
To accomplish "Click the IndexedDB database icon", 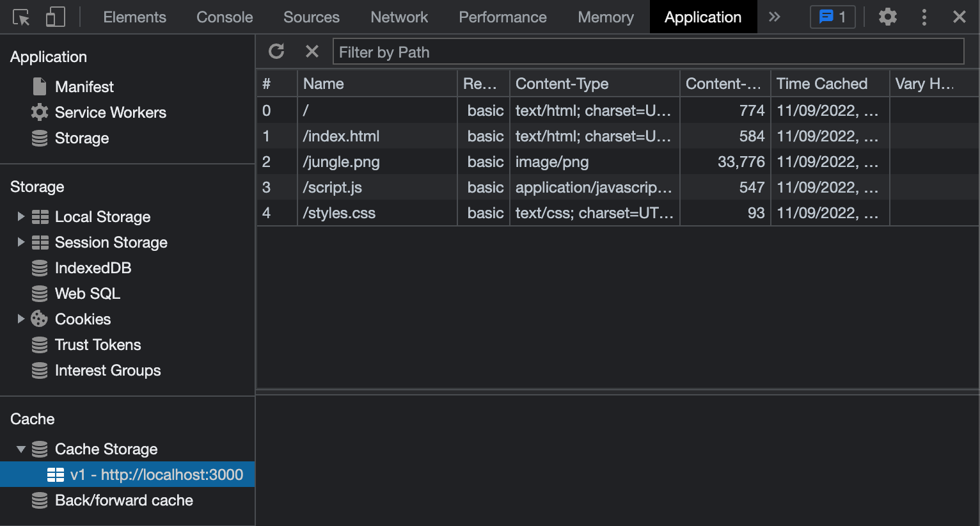I will coord(39,267).
